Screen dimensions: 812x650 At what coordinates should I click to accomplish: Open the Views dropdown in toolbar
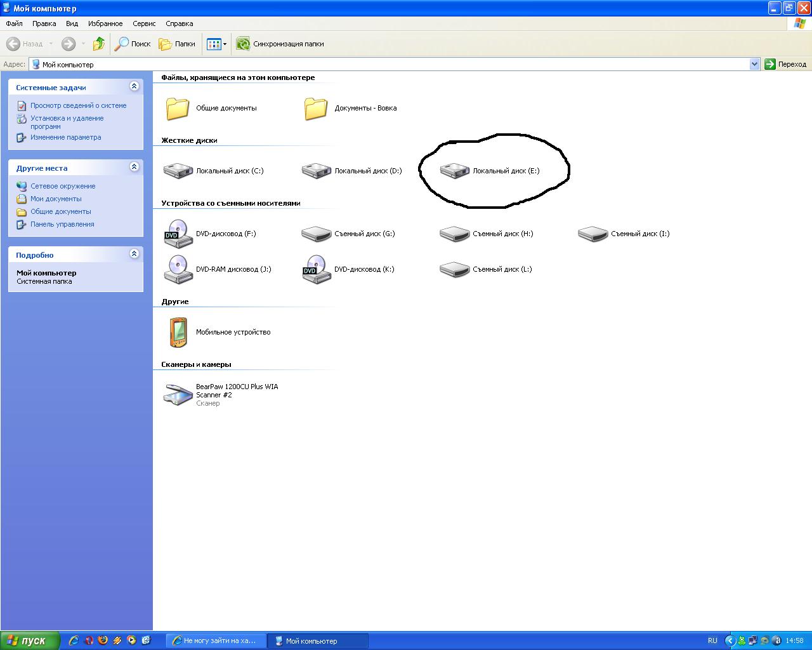(x=217, y=44)
